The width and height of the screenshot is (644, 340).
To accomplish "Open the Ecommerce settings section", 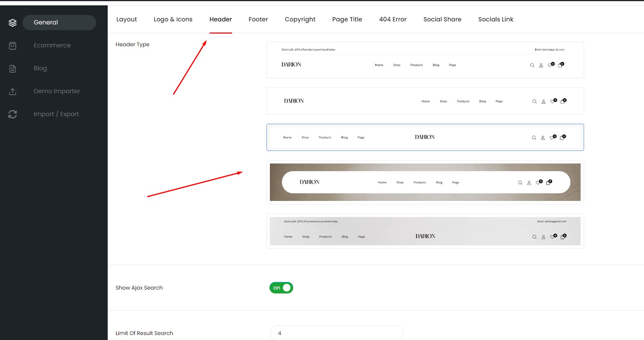I will [52, 45].
